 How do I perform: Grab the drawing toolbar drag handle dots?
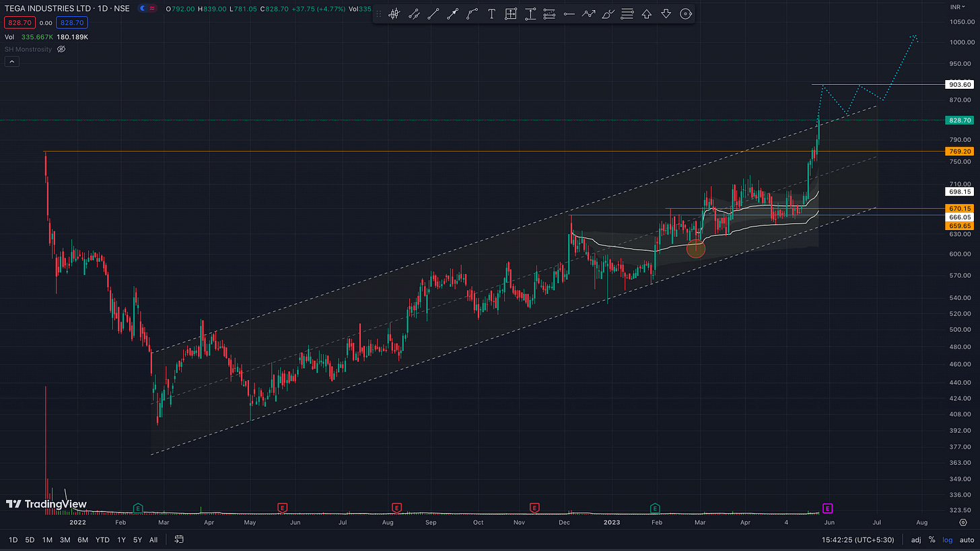point(379,13)
